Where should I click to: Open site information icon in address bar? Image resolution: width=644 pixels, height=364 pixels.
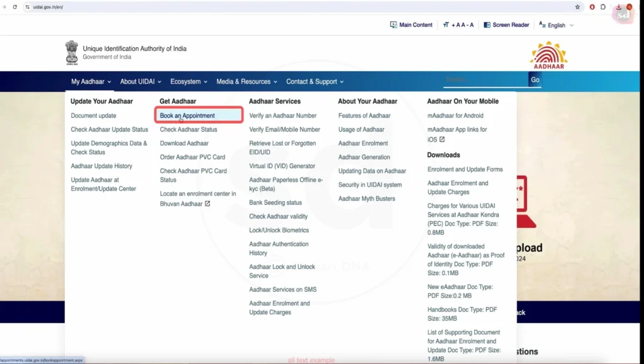tap(28, 7)
